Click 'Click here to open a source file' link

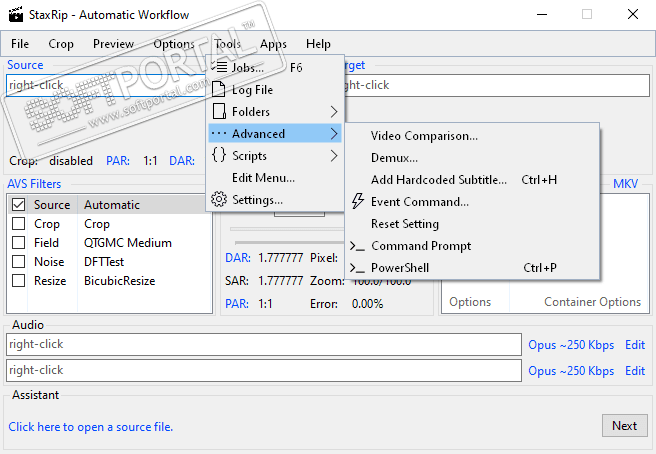click(90, 427)
